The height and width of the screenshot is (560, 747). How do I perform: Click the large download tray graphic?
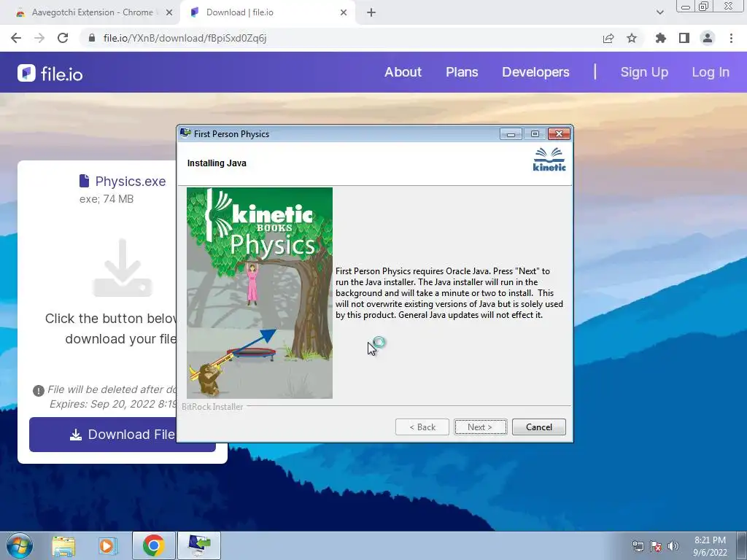tap(123, 268)
